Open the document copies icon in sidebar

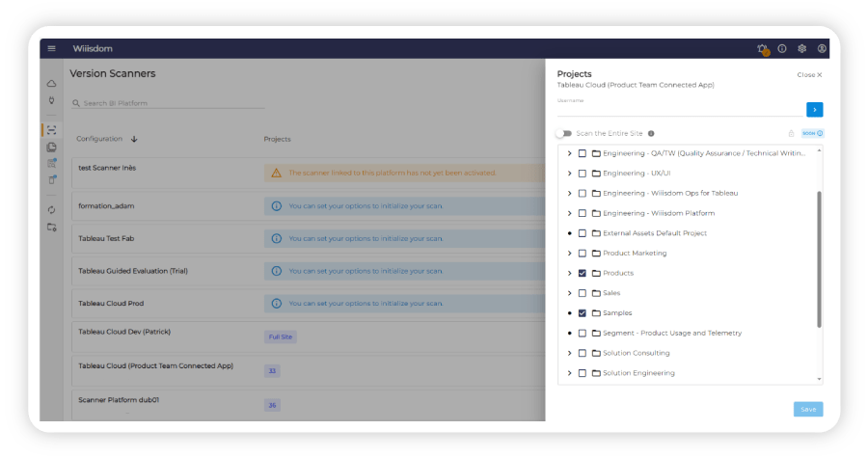pyautogui.click(x=51, y=148)
